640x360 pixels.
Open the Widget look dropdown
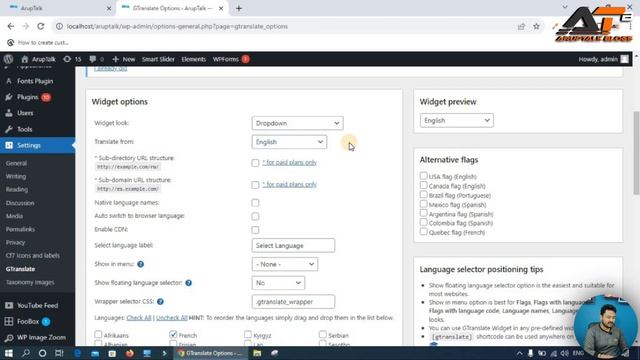coord(297,123)
